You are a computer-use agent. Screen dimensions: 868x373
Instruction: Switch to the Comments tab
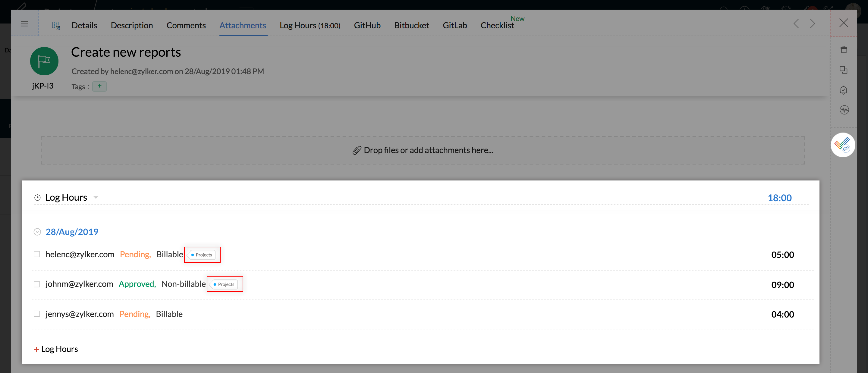(x=186, y=25)
